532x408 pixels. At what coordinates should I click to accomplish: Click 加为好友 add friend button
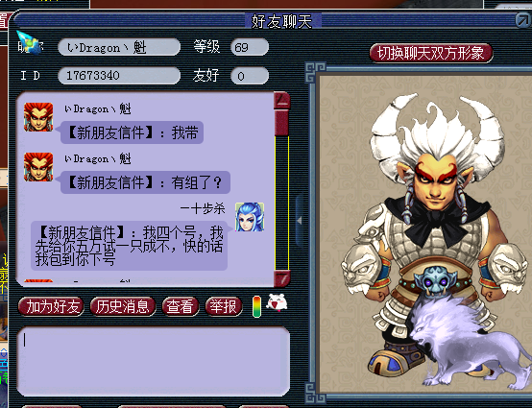51,306
